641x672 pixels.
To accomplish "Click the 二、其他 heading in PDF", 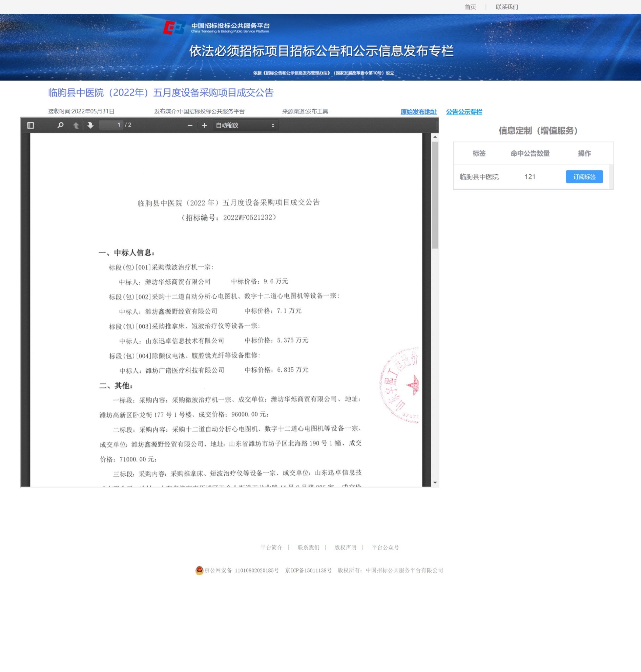I will pos(116,386).
